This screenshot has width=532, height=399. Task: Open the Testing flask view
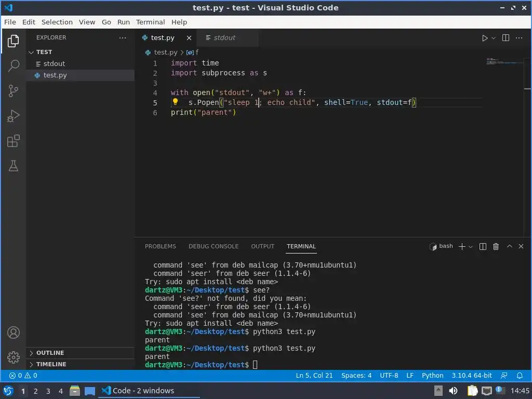[13, 166]
